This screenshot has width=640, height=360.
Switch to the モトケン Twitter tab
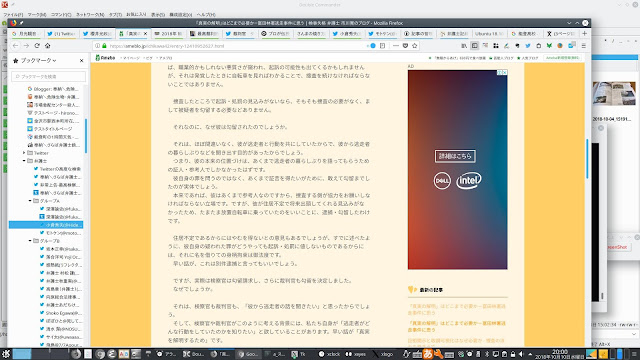click(382, 33)
